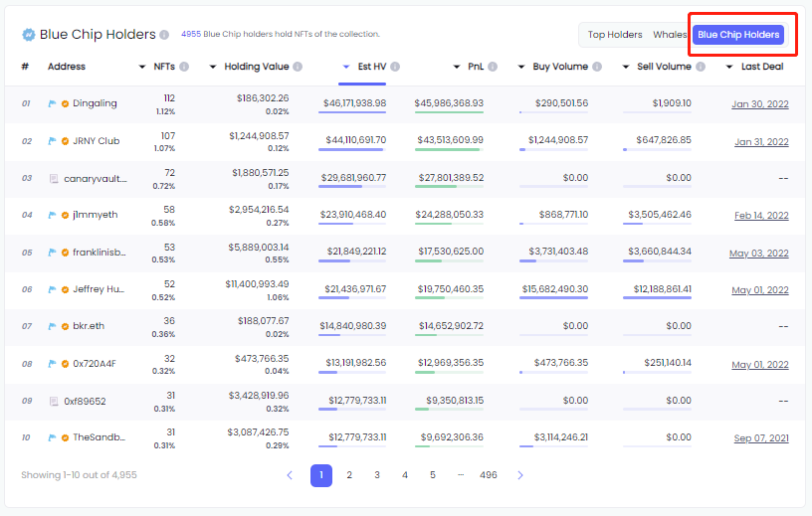Open the PnL info icon
The height and width of the screenshot is (516, 812).
(x=493, y=67)
